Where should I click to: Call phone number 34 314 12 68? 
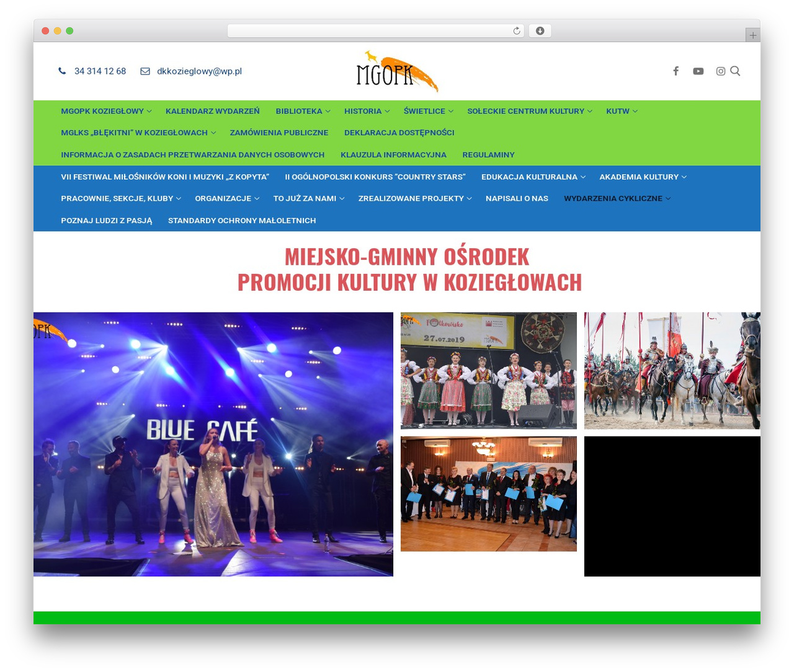(100, 71)
